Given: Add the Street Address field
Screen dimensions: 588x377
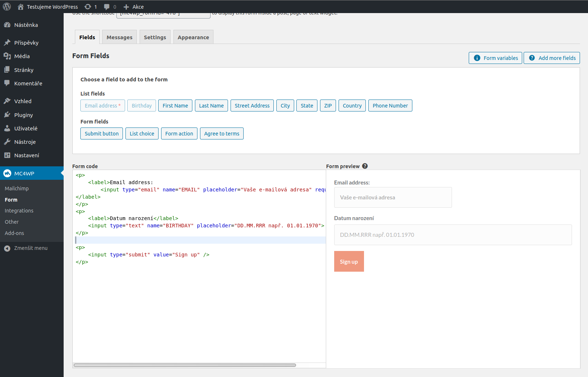Looking at the screenshot, I should click(x=252, y=106).
